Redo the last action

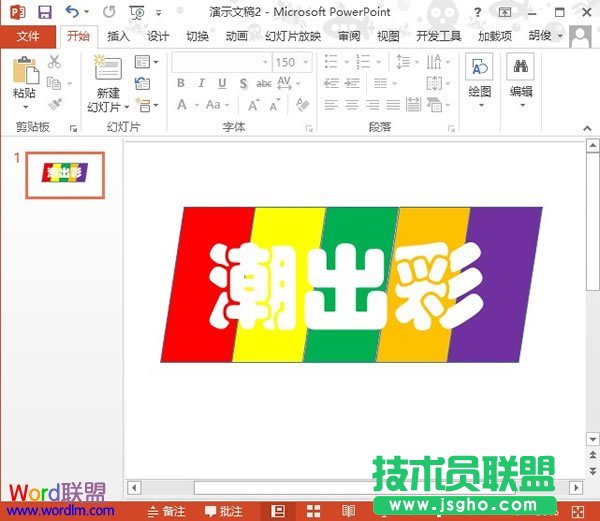point(109,12)
